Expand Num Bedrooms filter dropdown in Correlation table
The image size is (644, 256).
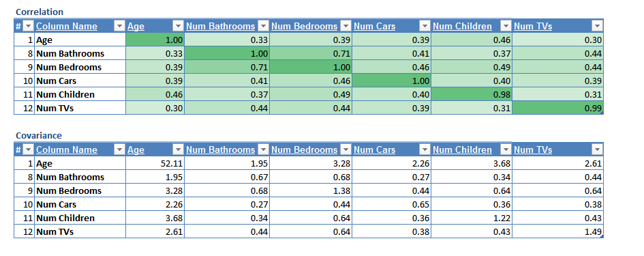346,27
